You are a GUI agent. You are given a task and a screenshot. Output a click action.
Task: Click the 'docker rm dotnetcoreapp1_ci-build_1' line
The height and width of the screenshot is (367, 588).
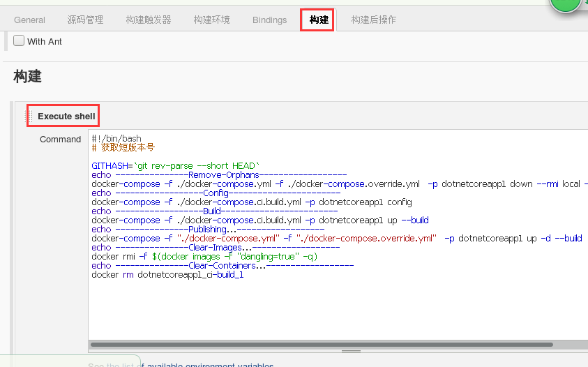click(167, 275)
